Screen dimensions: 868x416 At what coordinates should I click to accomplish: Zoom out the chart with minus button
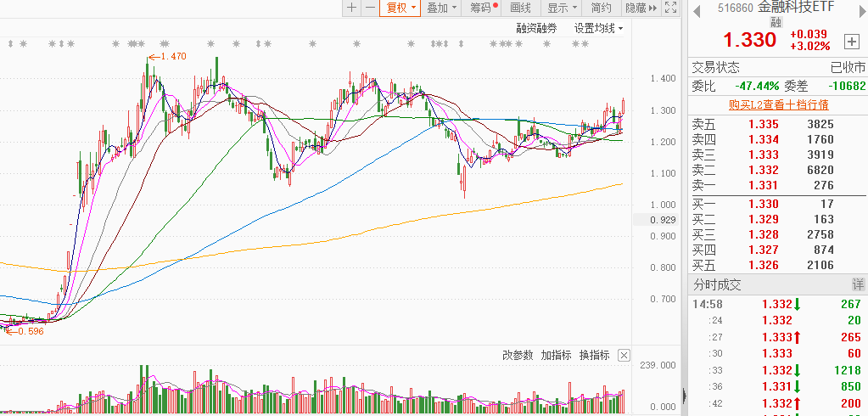370,8
